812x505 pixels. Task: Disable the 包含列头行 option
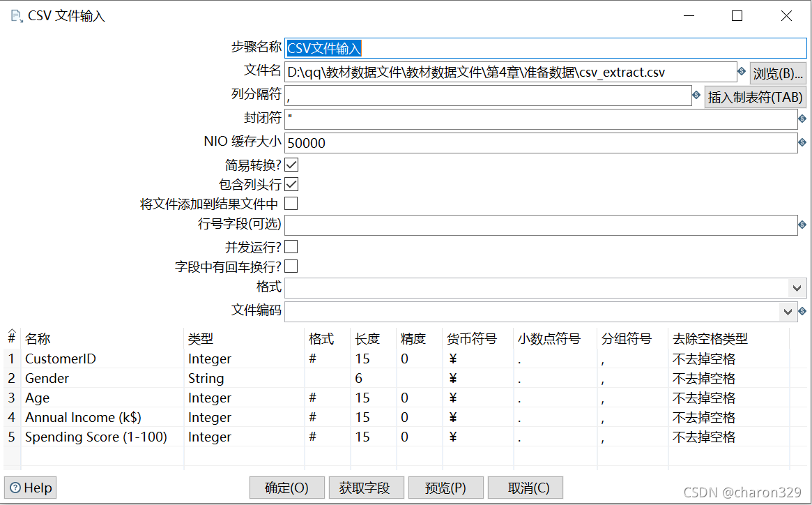291,184
